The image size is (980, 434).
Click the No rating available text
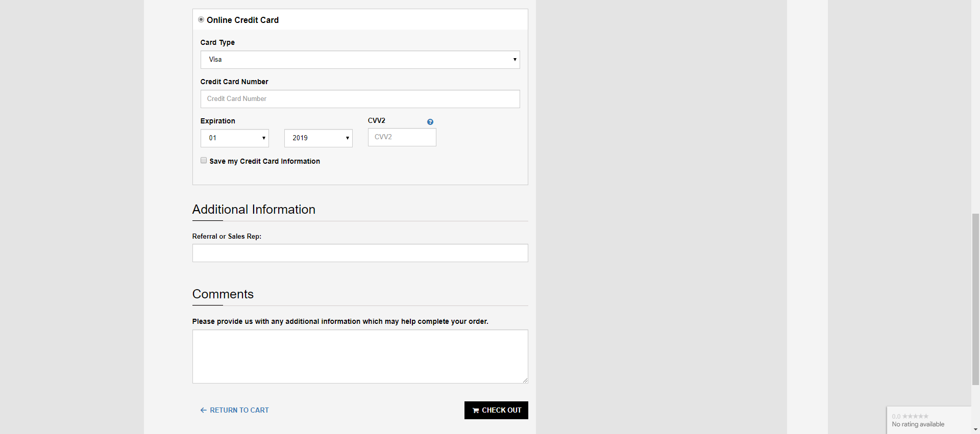click(918, 424)
